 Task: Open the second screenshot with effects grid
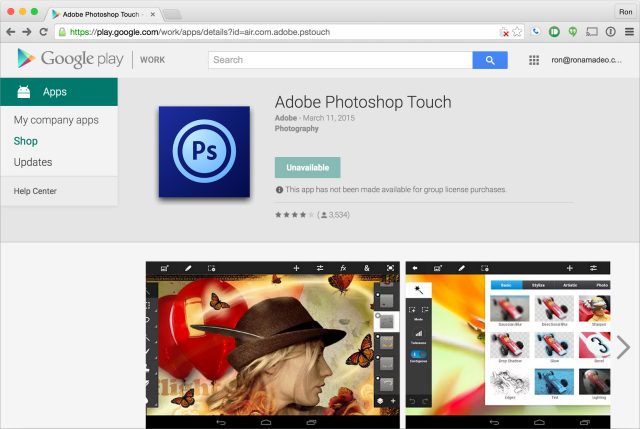pyautogui.click(x=508, y=345)
